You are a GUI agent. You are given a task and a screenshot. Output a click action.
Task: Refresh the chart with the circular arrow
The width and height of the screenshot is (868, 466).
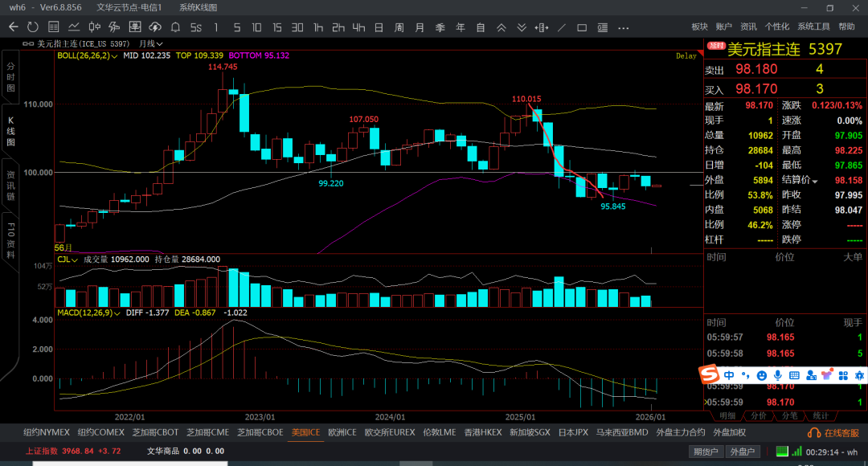[x=33, y=27]
